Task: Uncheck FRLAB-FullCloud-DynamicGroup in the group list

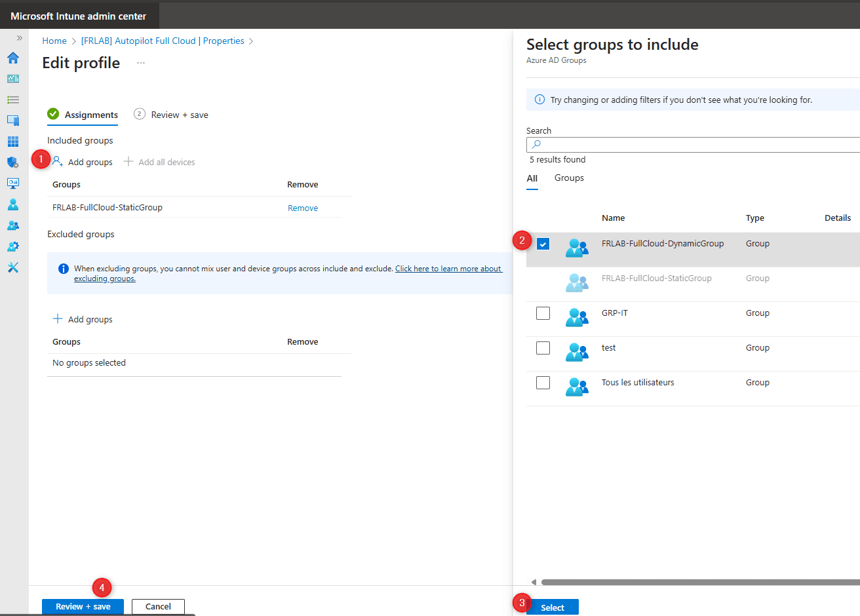Action: click(x=543, y=244)
